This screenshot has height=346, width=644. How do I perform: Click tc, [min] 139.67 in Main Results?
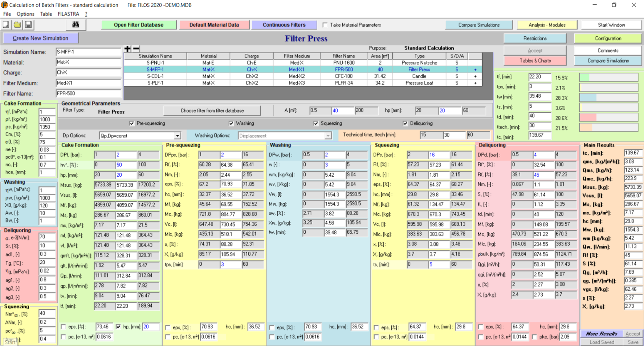click(x=633, y=153)
